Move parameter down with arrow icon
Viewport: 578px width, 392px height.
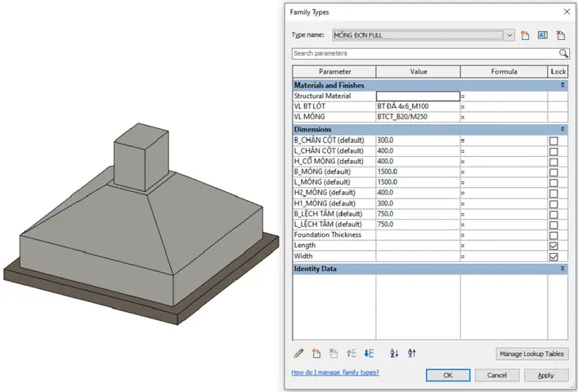pyautogui.click(x=369, y=354)
